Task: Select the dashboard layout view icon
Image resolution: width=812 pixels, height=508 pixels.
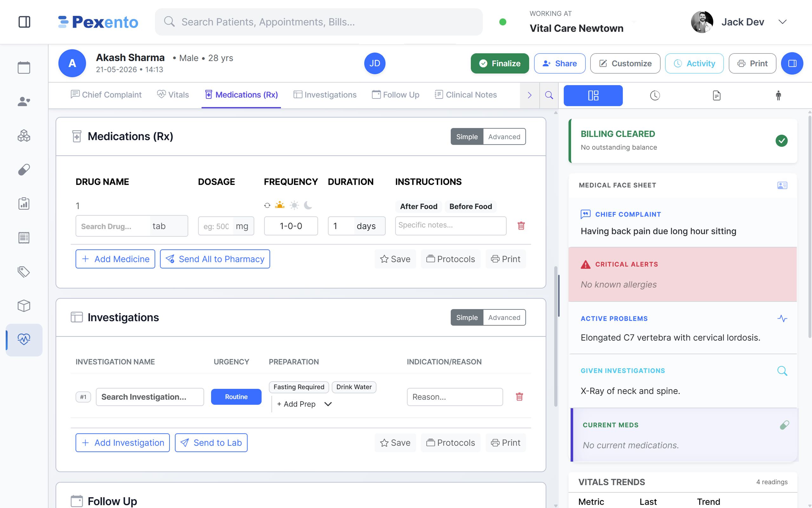Action: [593, 95]
